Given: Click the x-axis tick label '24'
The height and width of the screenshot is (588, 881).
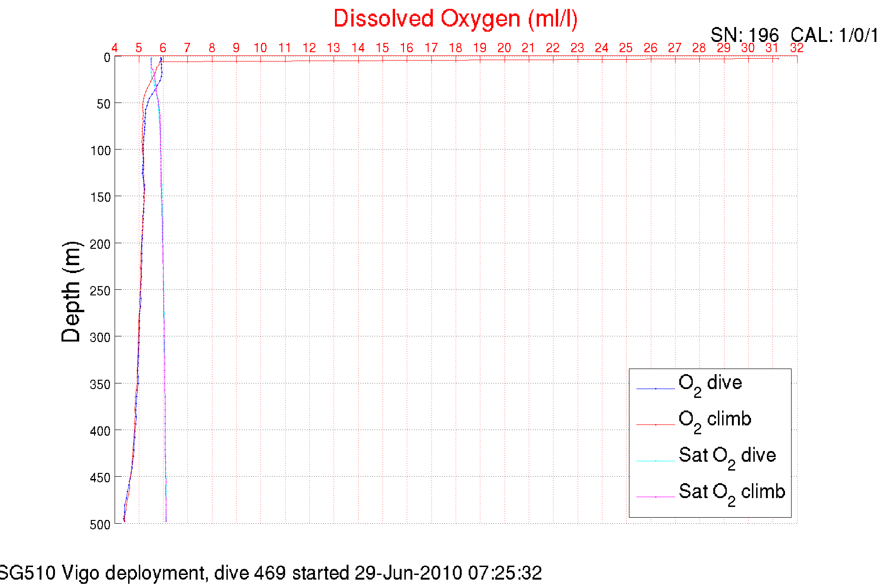Looking at the screenshot, I should pyautogui.click(x=601, y=48).
